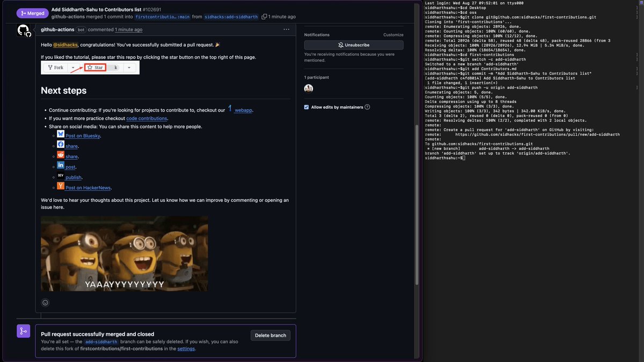This screenshot has width=644, height=362.
Task: Click the 'Notifications' sidebar label
Action: click(x=317, y=35)
